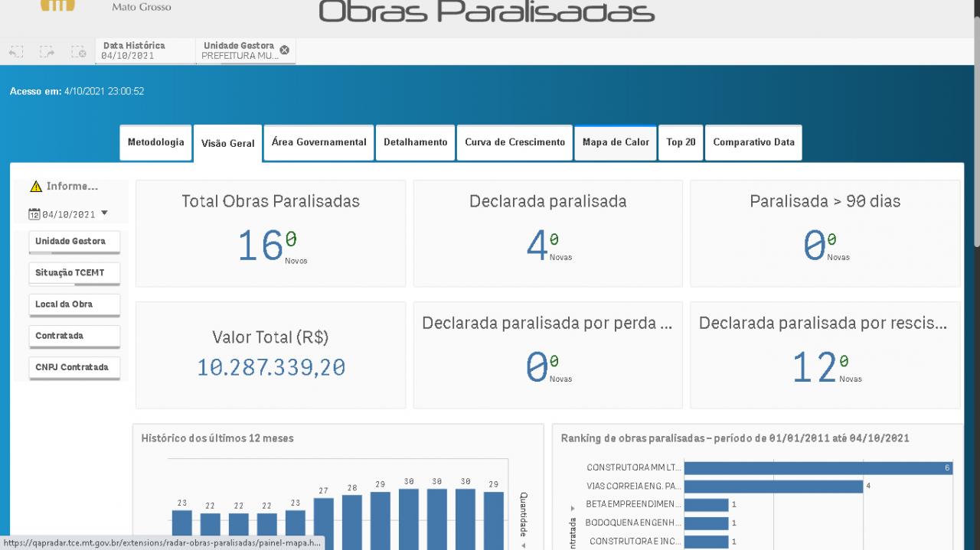The height and width of the screenshot is (550, 980).
Task: Open the Área Governamental tab
Action: click(318, 142)
